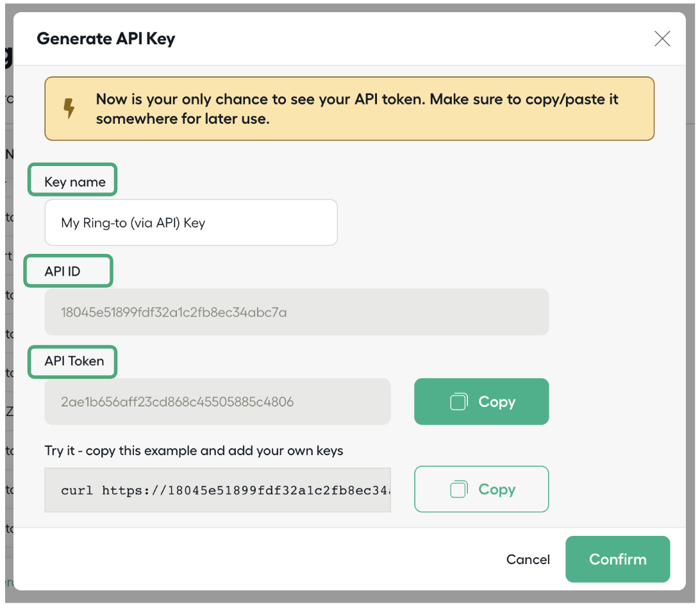
Task: Click the Generate API Key dialog title
Action: 106,39
